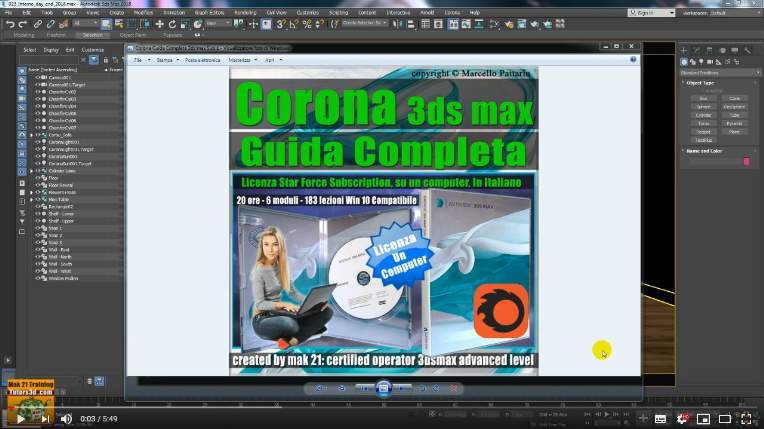The height and width of the screenshot is (429, 764).
Task: Click the YouTube video progress bar
Action: click(x=382, y=407)
